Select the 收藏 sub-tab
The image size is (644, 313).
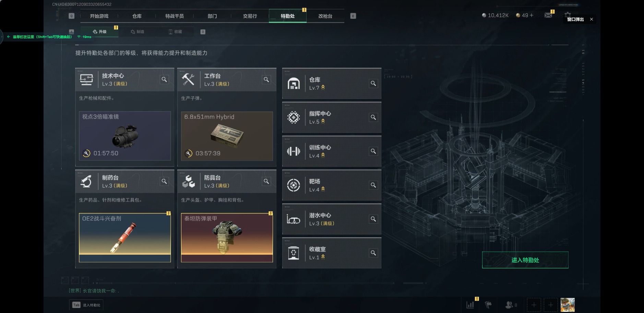175,32
